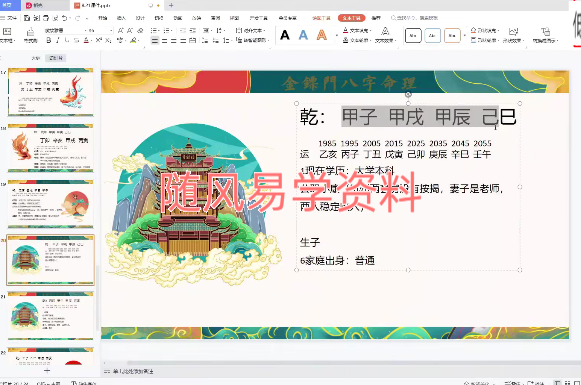The image size is (581, 385).
Task: Toggle Bold formatting
Action: click(x=49, y=40)
